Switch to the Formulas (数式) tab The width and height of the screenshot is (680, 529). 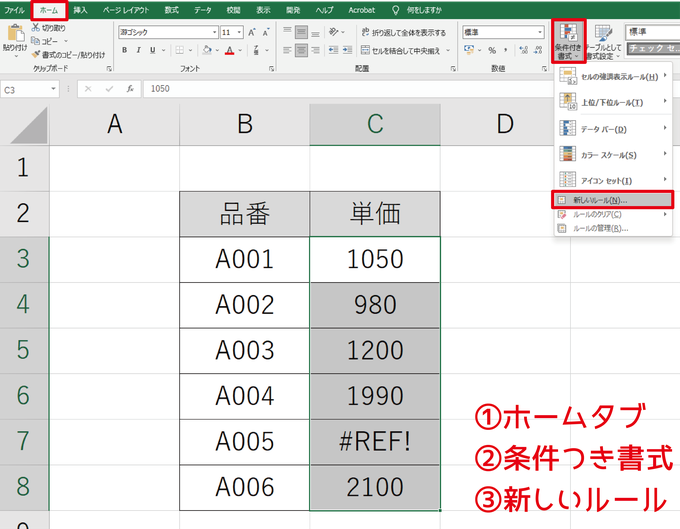[171, 10]
